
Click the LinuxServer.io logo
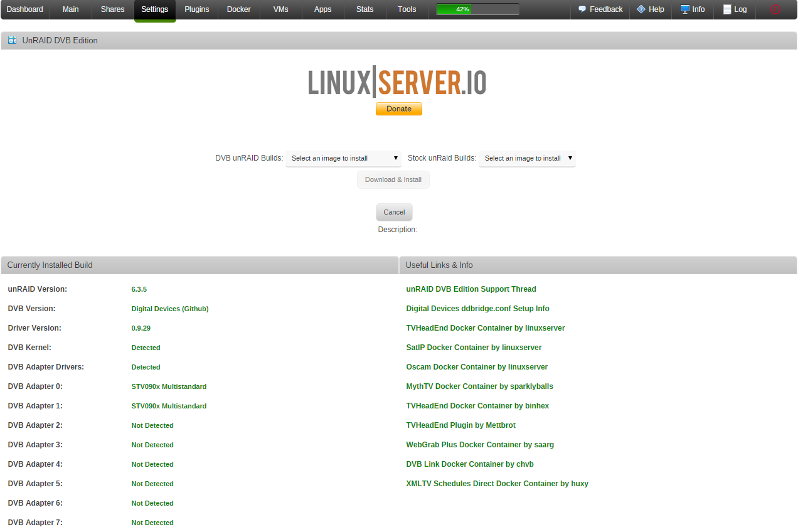coord(397,82)
